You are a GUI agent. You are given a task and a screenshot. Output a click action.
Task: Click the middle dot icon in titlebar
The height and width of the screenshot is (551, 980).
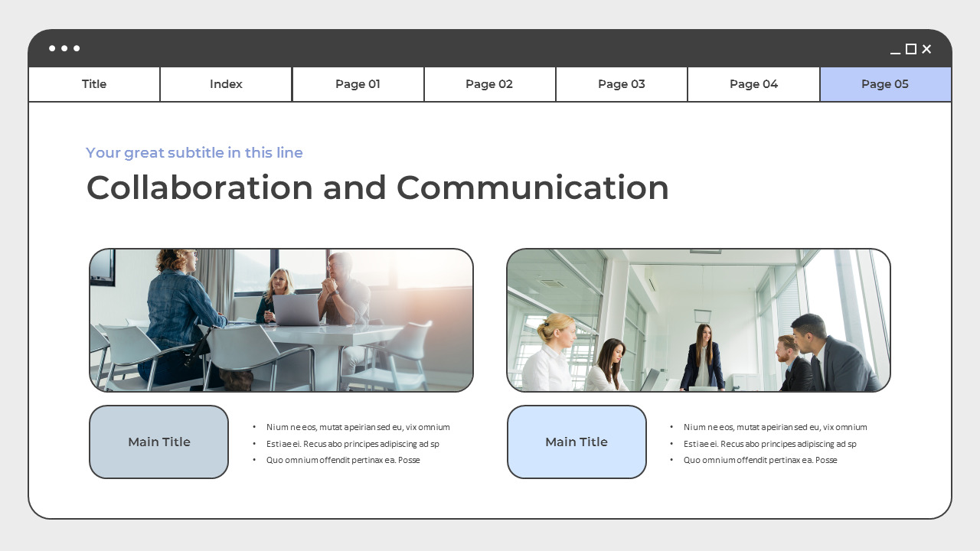tap(64, 48)
